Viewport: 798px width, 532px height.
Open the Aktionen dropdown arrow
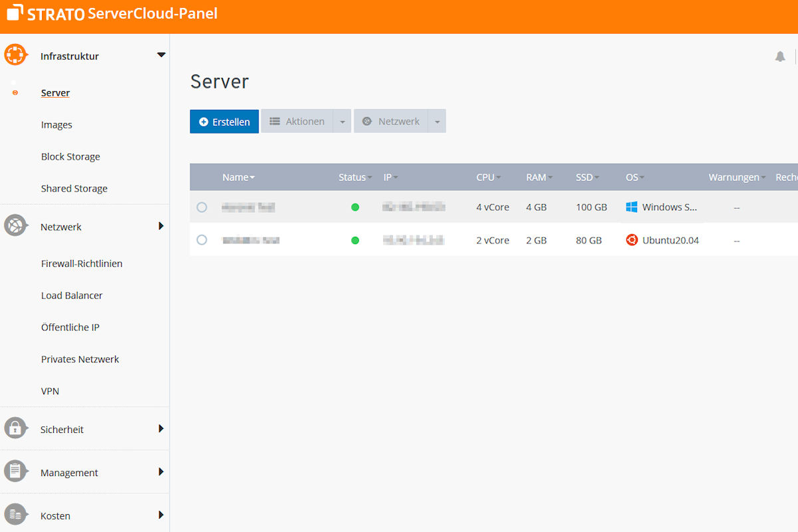coord(342,122)
